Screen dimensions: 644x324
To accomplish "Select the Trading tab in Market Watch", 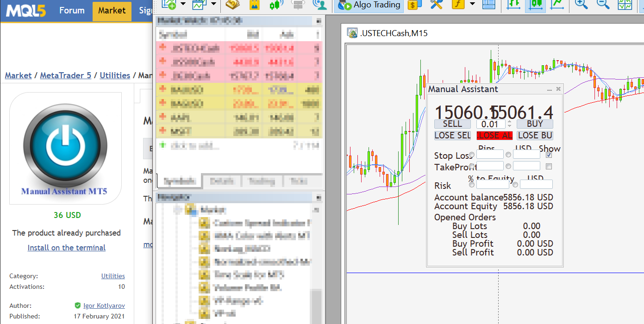I will [x=261, y=181].
